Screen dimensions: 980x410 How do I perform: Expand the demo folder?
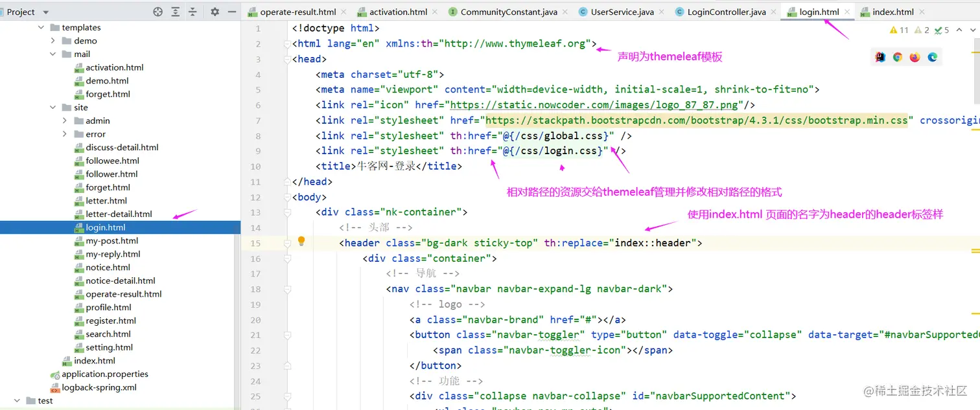53,41
